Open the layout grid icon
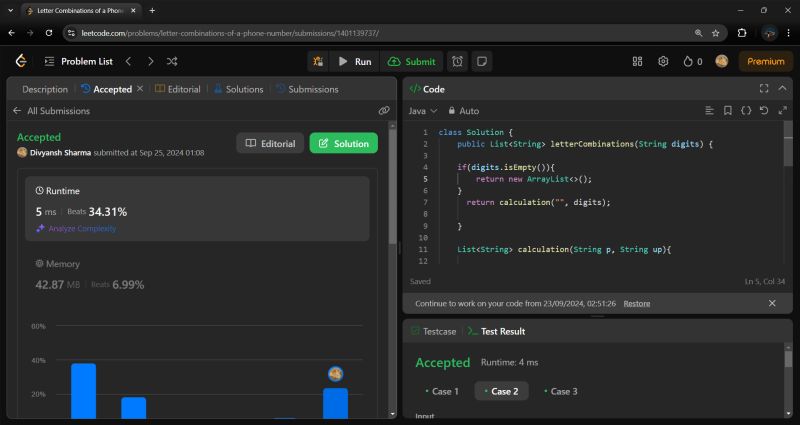 (638, 61)
